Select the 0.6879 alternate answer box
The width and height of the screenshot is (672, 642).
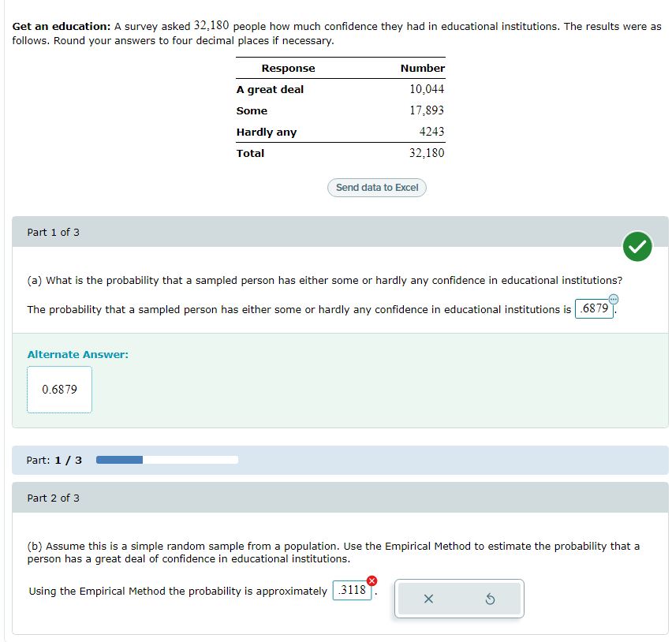click(x=60, y=389)
